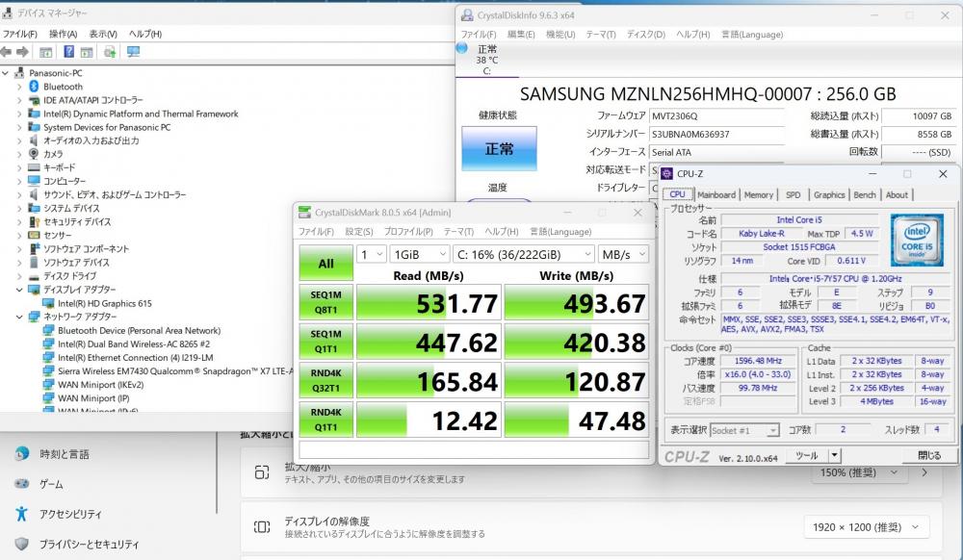Open the ツール dropdown arrow in CPU-Z
Image resolution: width=963 pixels, height=560 pixels.
click(834, 456)
